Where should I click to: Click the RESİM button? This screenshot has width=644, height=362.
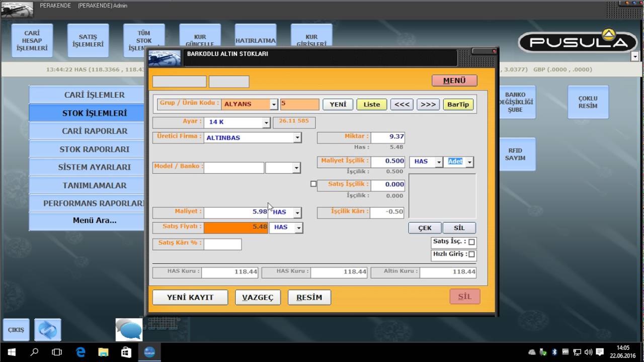click(309, 297)
